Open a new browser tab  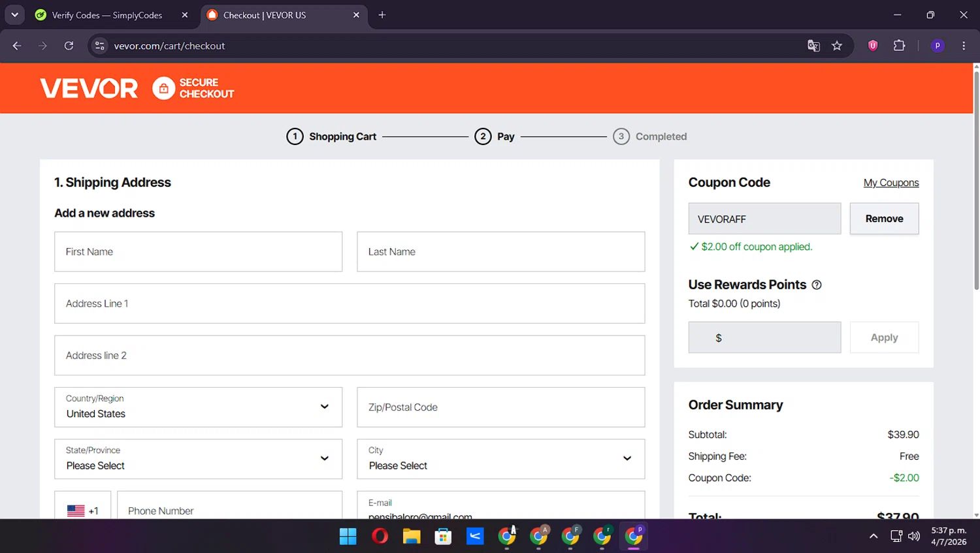point(382,15)
